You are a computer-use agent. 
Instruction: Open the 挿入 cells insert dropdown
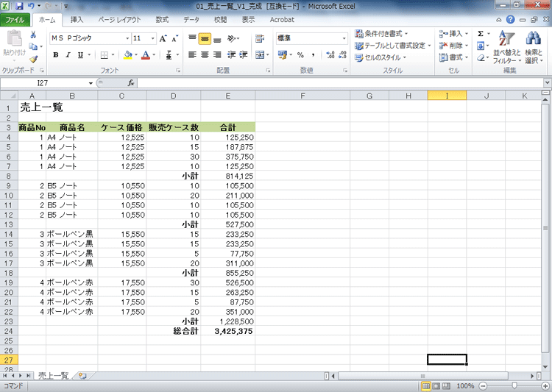pyautogui.click(x=453, y=34)
